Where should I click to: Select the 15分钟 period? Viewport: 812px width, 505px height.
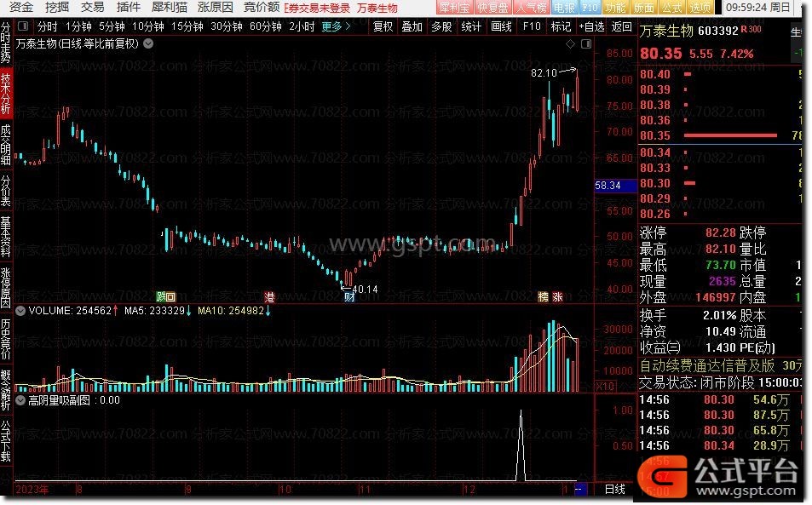[x=187, y=26]
